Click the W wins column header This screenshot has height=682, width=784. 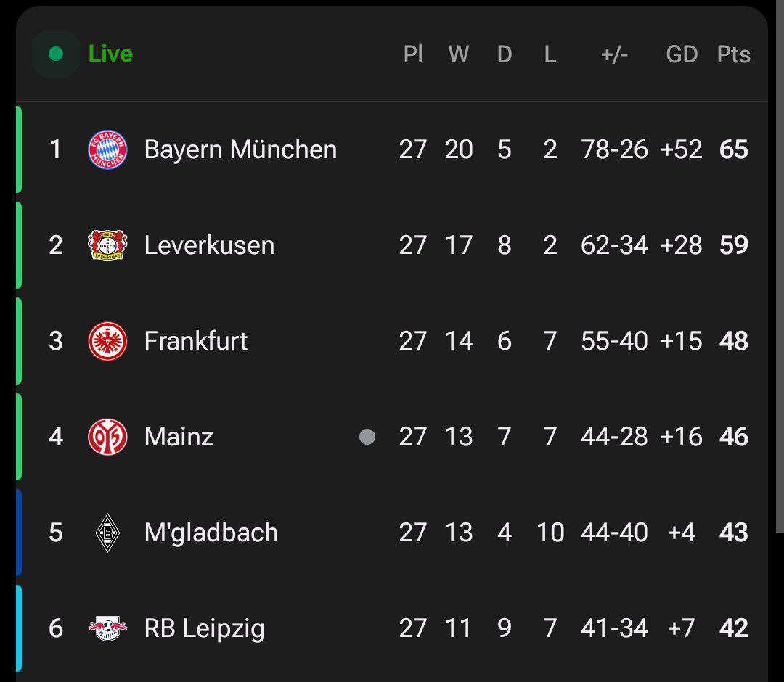pyautogui.click(x=458, y=54)
